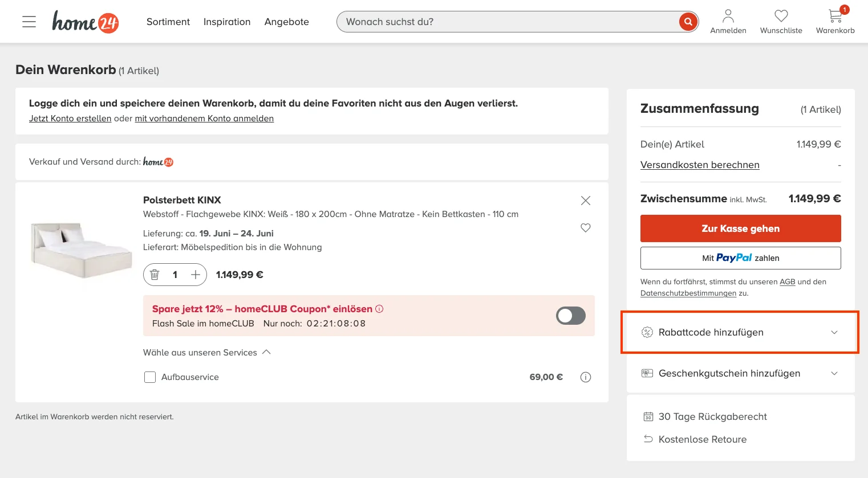868x478 pixels.
Task: Click mit vorhandenem Konto anmelden link
Action: (x=204, y=119)
